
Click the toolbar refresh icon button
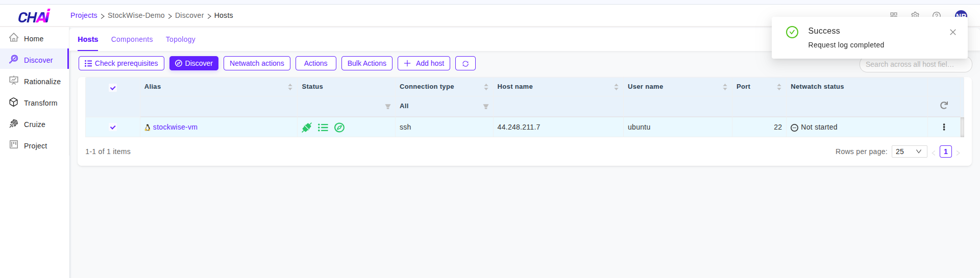pyautogui.click(x=465, y=63)
